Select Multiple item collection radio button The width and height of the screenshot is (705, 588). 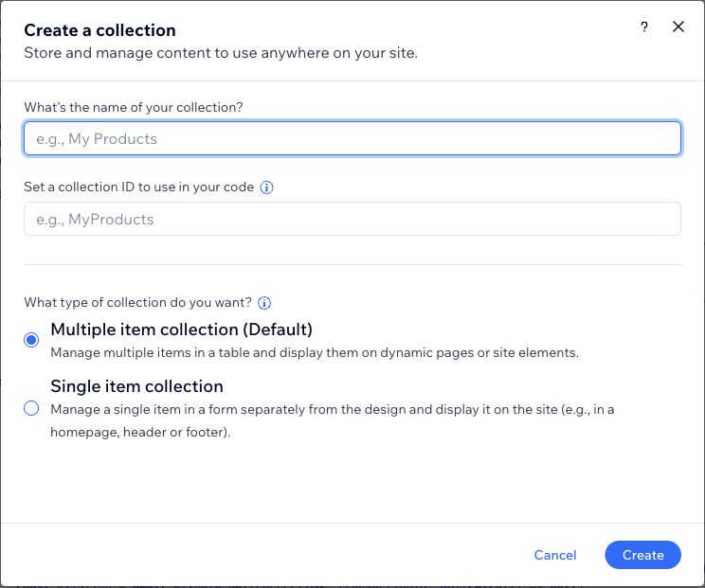tap(31, 340)
